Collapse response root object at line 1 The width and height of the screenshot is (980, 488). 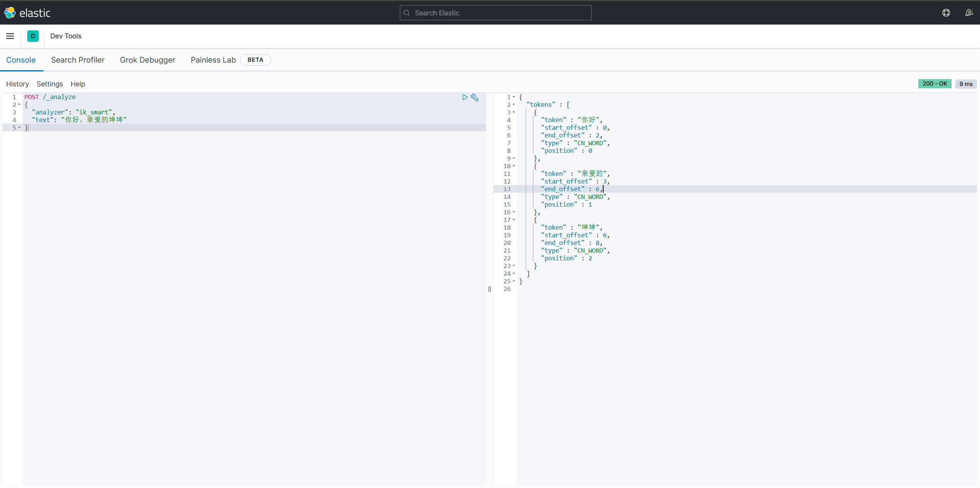pyautogui.click(x=514, y=97)
